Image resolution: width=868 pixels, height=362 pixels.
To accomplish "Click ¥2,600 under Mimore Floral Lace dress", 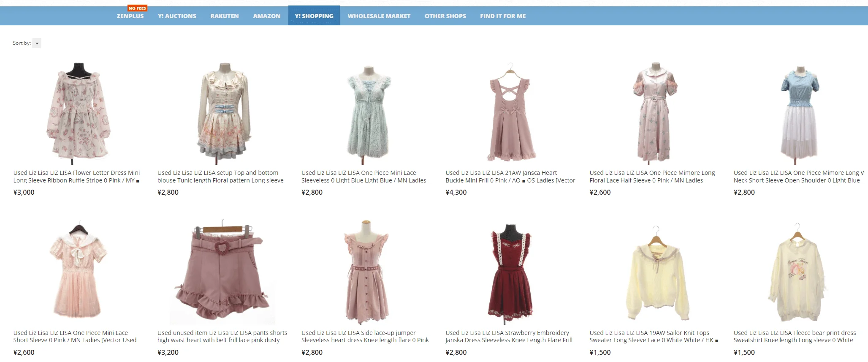I will point(600,192).
